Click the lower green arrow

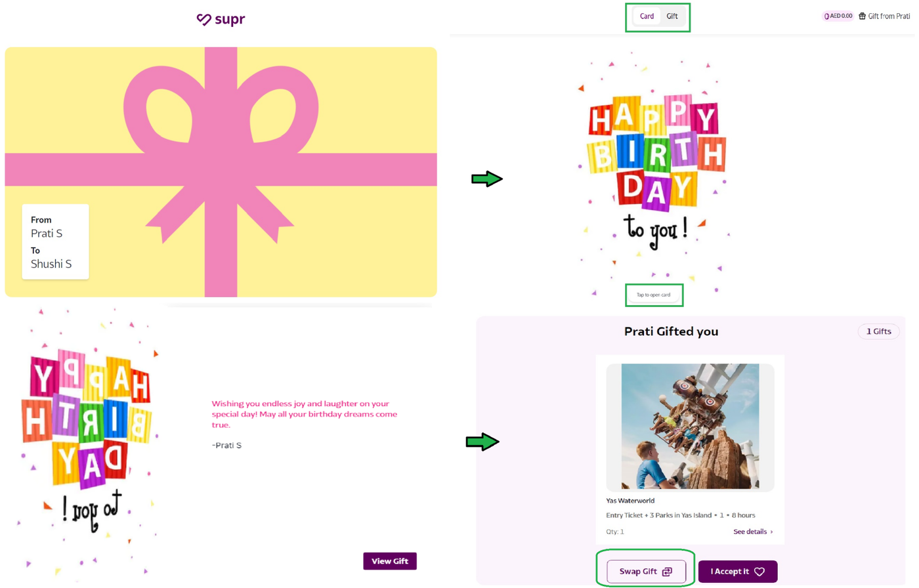coord(482,442)
